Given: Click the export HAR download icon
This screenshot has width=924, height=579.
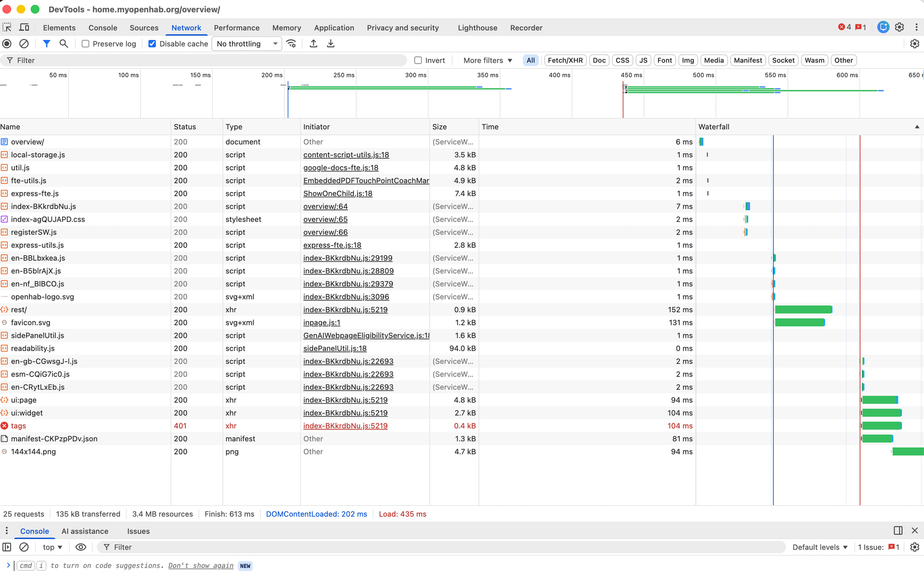Looking at the screenshot, I should [x=331, y=44].
